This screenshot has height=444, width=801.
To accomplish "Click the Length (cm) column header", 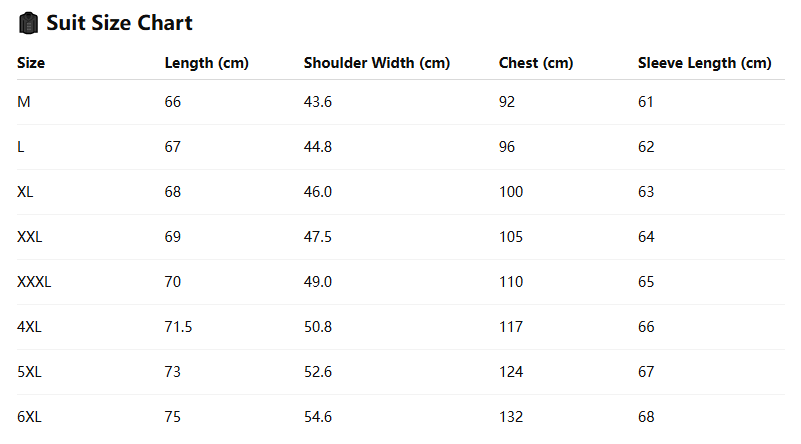I will pos(206,63).
